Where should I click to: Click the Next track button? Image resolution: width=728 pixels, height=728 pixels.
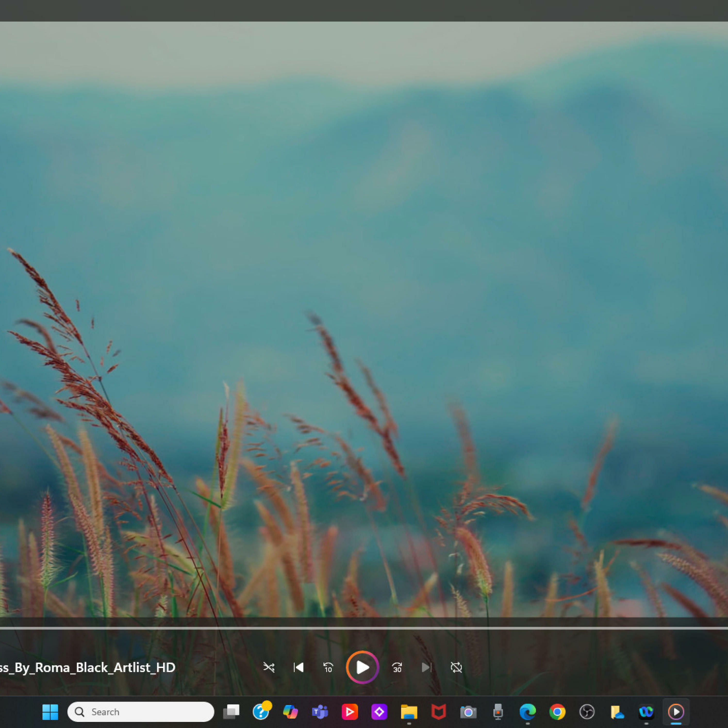click(426, 667)
